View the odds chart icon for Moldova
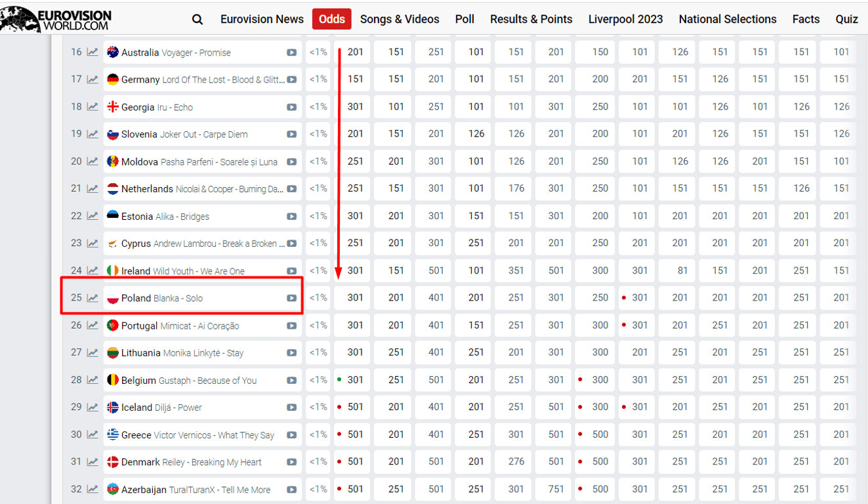 tap(93, 161)
